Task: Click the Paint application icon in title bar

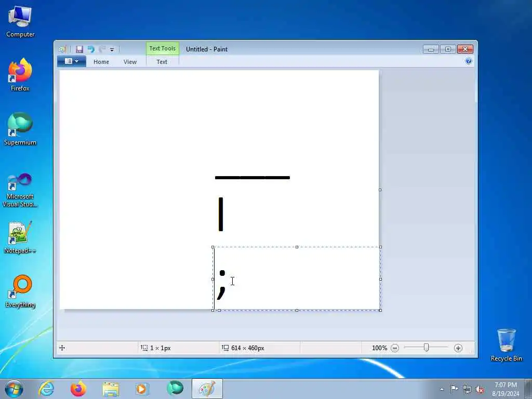Action: coord(62,49)
